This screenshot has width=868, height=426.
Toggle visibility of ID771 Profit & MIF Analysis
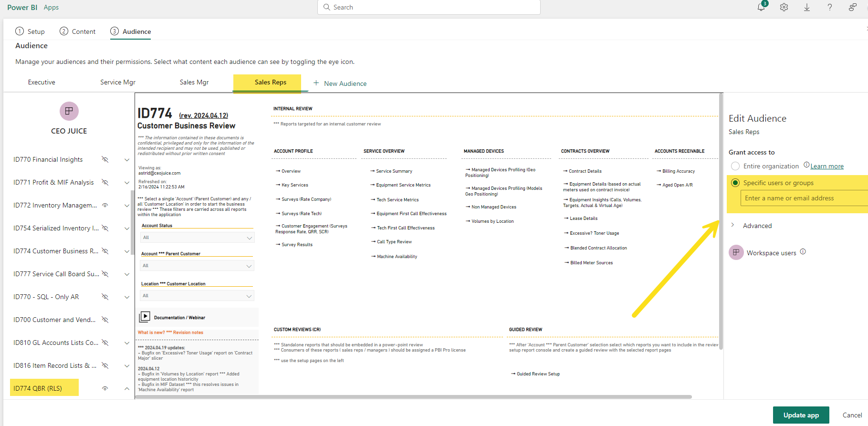[105, 182]
